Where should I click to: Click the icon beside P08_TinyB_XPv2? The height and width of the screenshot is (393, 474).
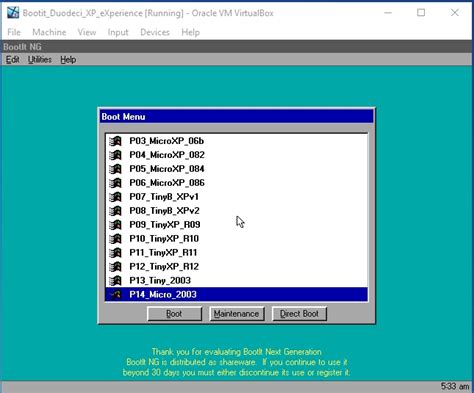tap(115, 211)
